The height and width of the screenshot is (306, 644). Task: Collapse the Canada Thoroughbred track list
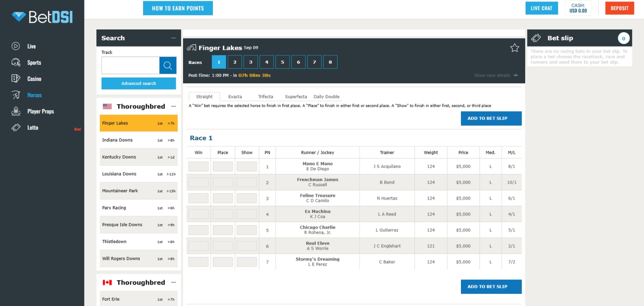[173, 282]
